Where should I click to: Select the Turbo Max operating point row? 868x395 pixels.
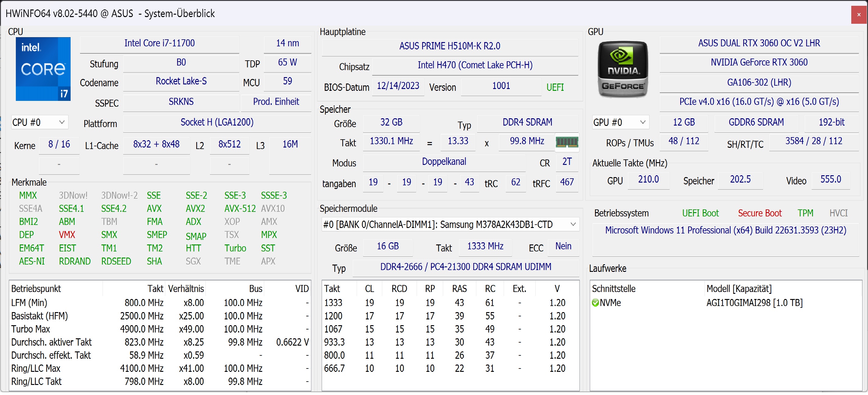click(30, 329)
